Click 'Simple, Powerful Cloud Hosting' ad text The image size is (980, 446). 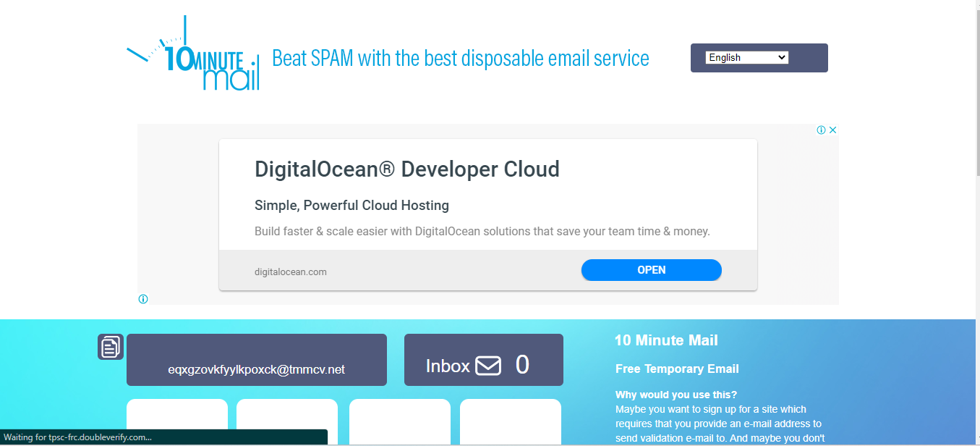tap(351, 206)
